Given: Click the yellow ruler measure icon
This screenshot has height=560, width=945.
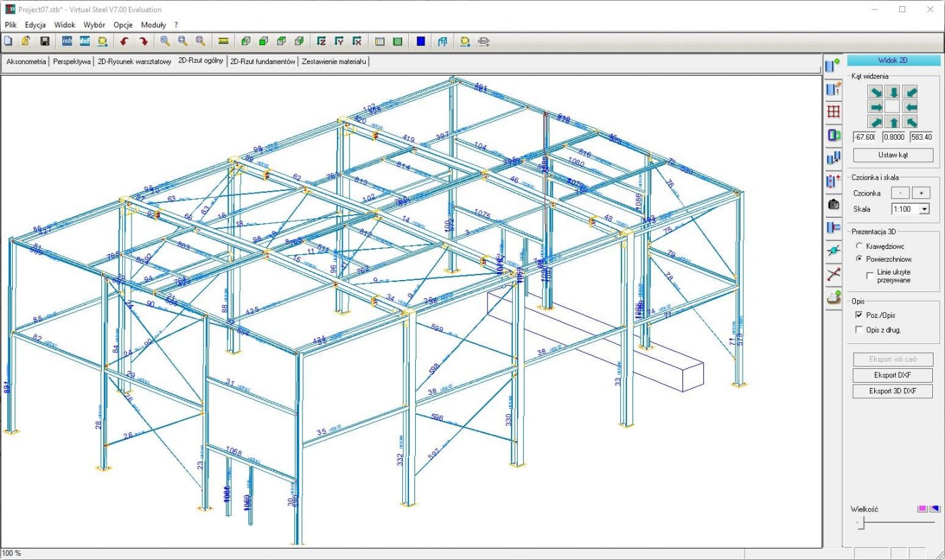Looking at the screenshot, I should 223,41.
